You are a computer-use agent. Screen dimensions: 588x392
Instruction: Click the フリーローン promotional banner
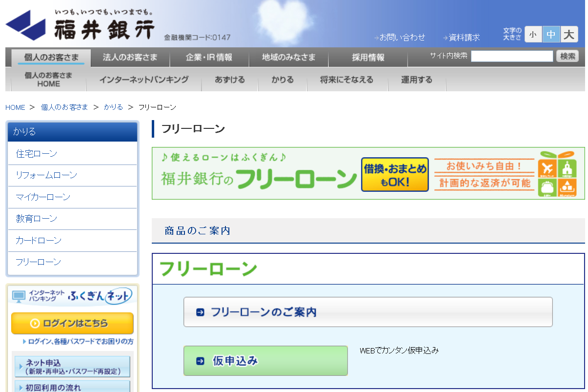[x=368, y=173]
